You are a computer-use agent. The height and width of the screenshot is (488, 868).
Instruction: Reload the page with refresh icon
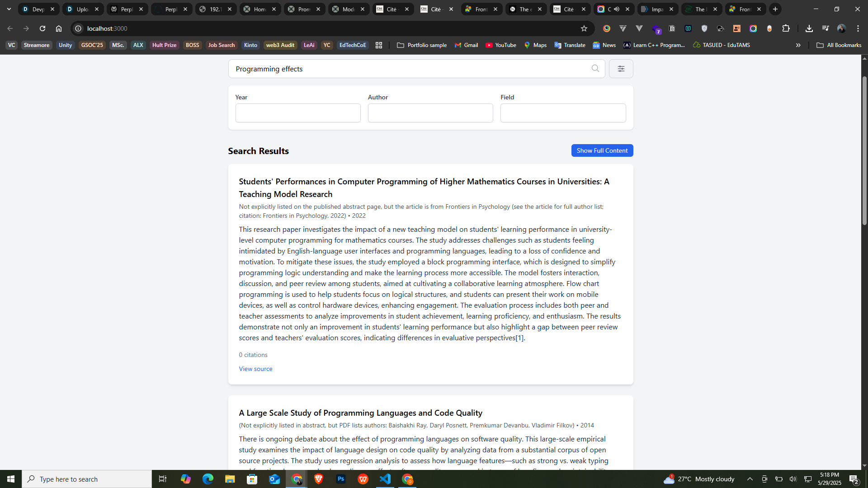[42, 28]
